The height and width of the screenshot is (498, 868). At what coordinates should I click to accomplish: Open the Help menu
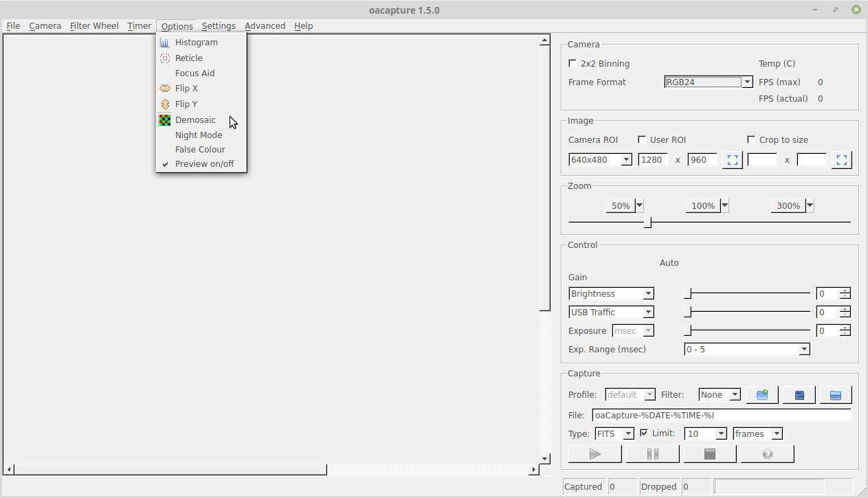click(x=304, y=26)
